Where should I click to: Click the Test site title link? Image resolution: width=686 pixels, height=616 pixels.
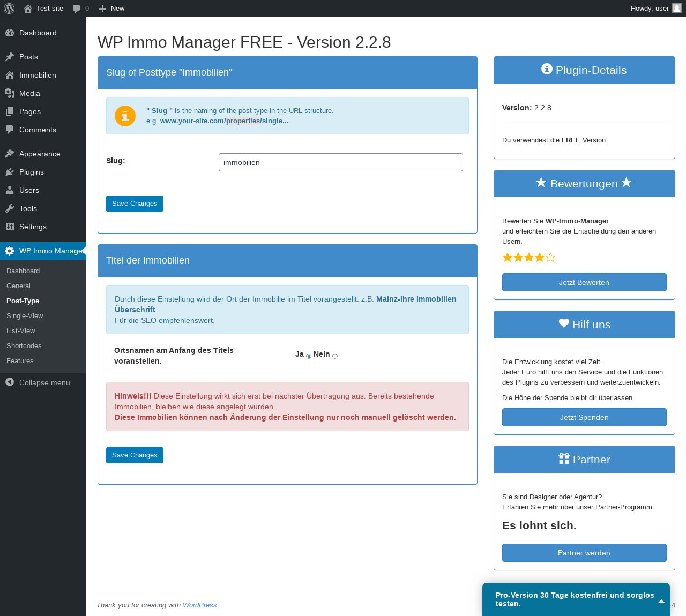(x=50, y=9)
